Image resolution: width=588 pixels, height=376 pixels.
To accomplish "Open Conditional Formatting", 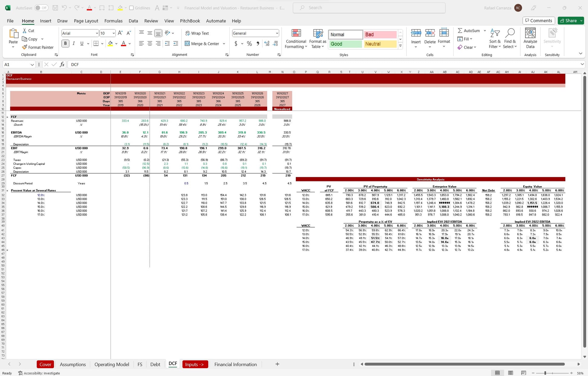I will (296, 38).
